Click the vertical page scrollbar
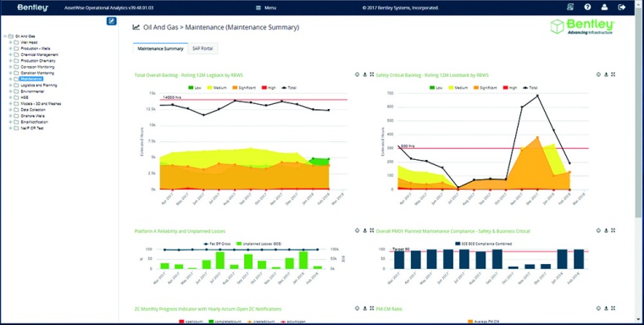 640,164
